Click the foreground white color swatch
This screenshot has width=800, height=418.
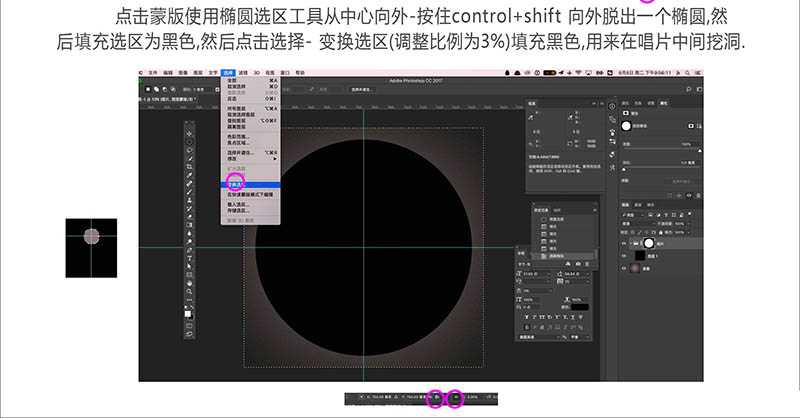pyautogui.click(x=188, y=314)
